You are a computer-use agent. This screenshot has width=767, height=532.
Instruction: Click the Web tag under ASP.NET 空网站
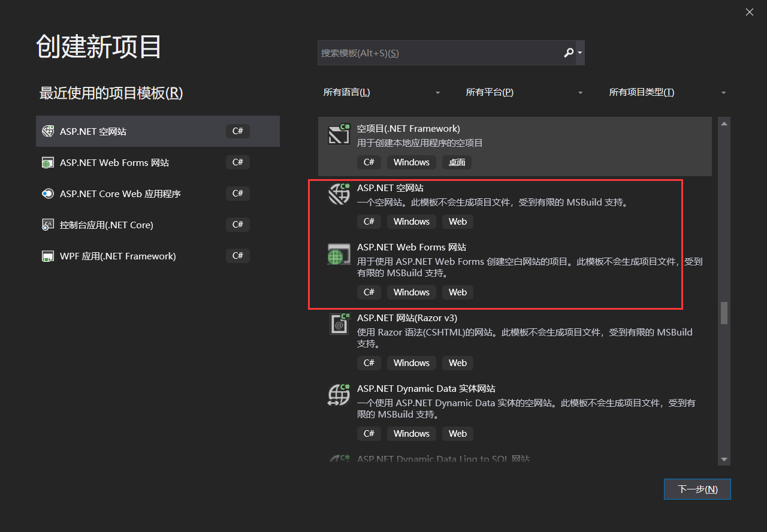click(458, 222)
